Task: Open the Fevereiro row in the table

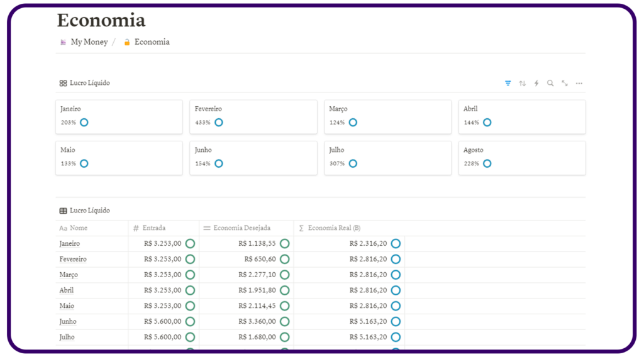Action: click(x=73, y=259)
